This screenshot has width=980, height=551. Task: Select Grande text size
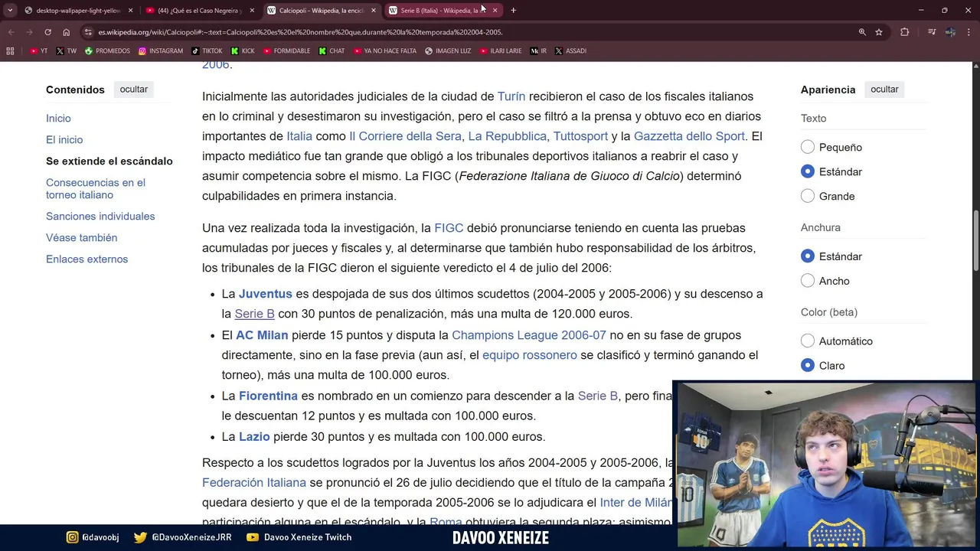pos(808,196)
